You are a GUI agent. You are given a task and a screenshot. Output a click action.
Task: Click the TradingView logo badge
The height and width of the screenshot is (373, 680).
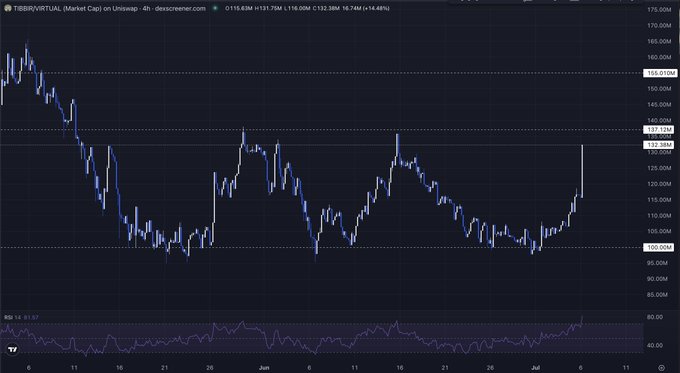coord(13,349)
